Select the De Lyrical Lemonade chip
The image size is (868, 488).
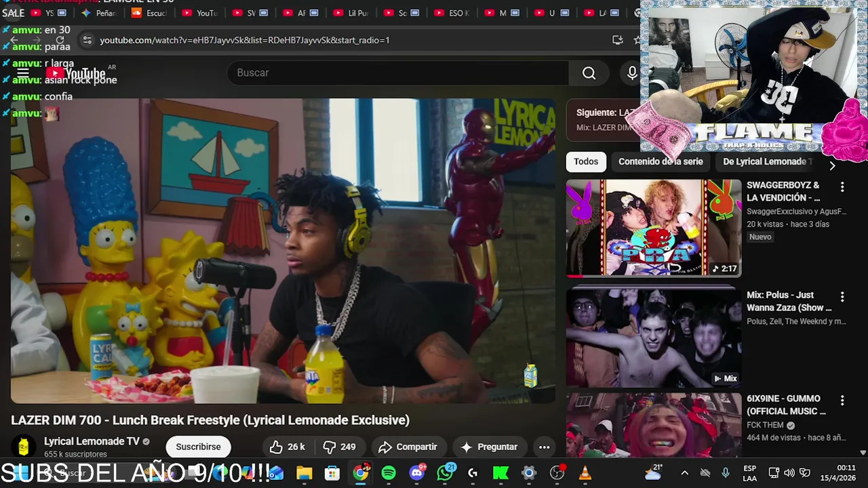tap(767, 161)
